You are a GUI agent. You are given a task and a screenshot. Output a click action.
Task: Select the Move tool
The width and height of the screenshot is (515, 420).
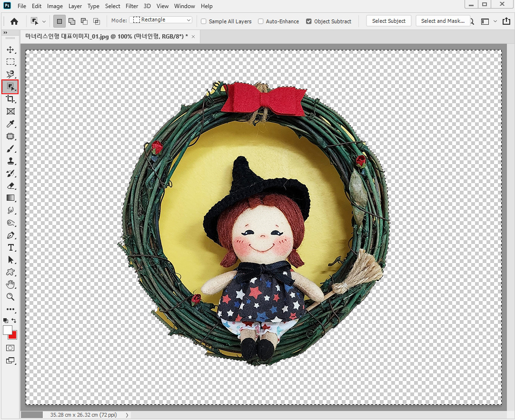coord(10,49)
